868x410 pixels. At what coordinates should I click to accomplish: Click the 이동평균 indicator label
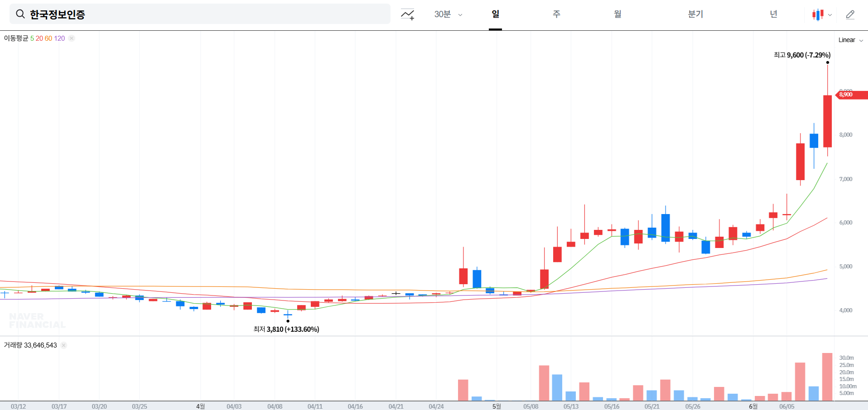point(16,38)
